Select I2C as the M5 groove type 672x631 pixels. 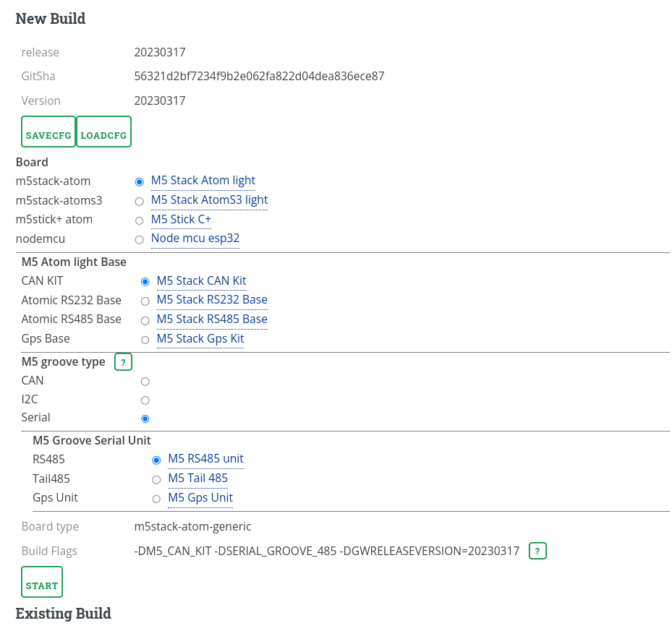(x=145, y=400)
